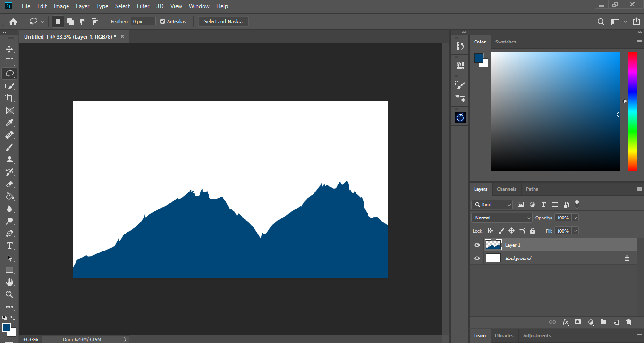The image size is (644, 343).
Task: Enable New selection mode button
Action: click(58, 22)
